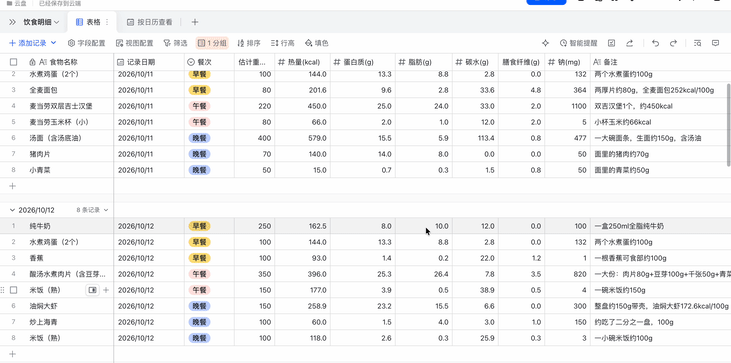This screenshot has height=363, width=731.
Task: Open the 筛选 filter tool
Action: 175,43
